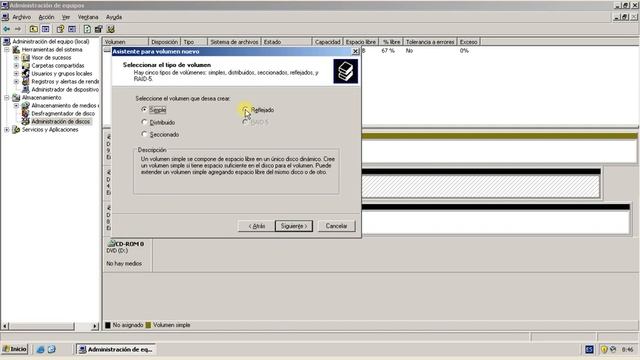The image size is (640, 360).
Task: Click the Visor de sucesos icon
Action: 25,58
